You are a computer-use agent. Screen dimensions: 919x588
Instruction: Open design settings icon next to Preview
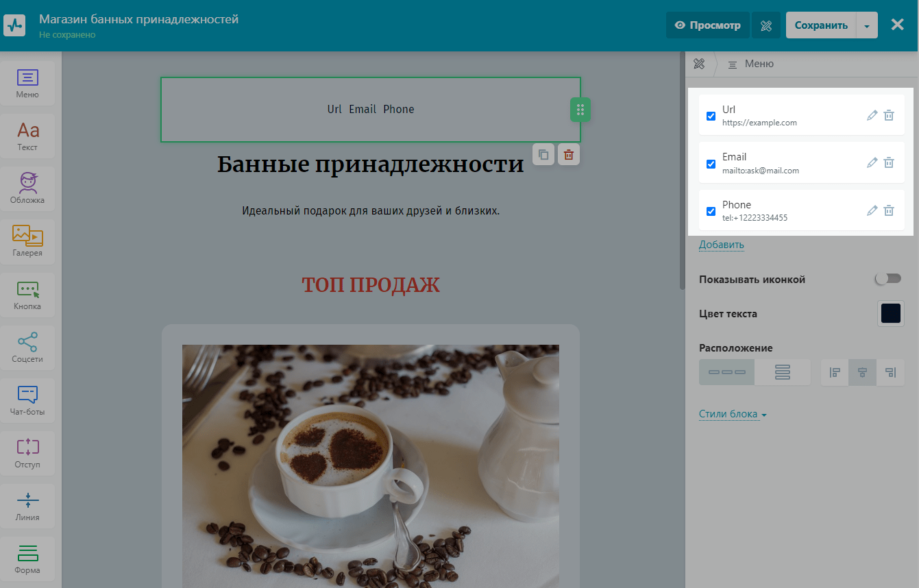point(766,25)
